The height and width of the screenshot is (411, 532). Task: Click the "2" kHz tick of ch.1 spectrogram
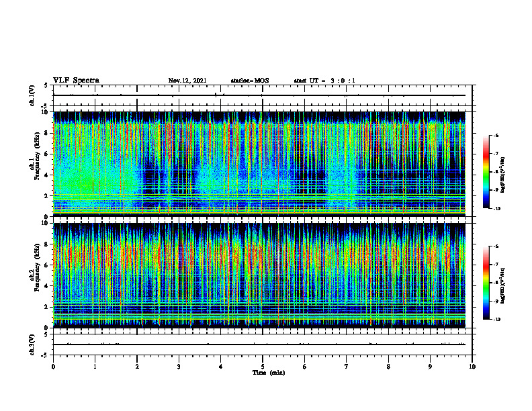47,195
